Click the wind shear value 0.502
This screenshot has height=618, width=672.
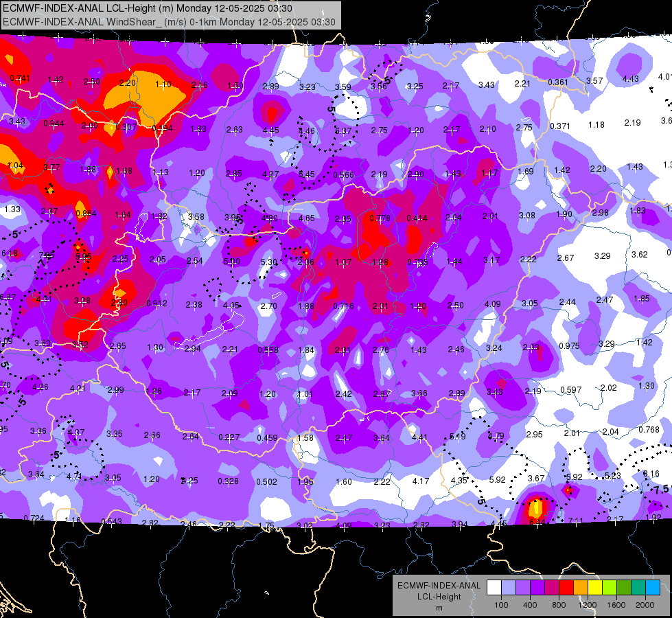click(x=266, y=482)
